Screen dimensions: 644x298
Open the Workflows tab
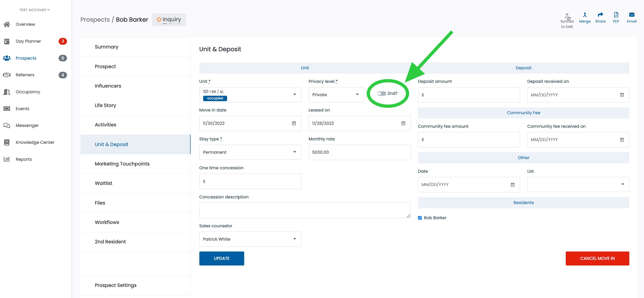coord(135,222)
